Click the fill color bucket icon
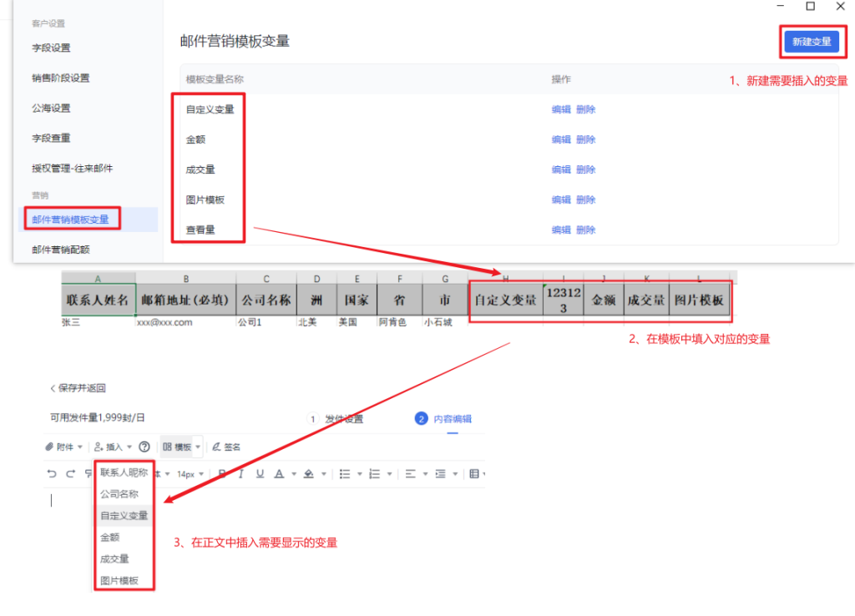This screenshot has width=855, height=616. (309, 474)
